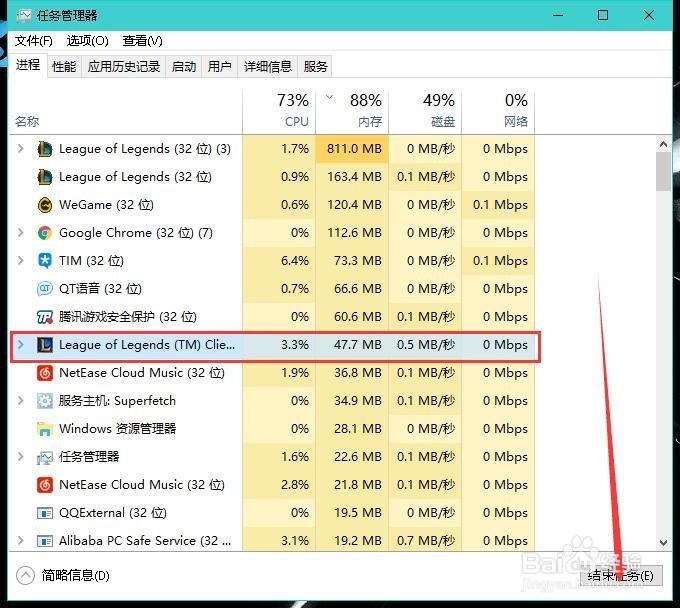680x608 pixels.
Task: Click the 120.4 MB WeGame memory cell
Action: point(352,205)
